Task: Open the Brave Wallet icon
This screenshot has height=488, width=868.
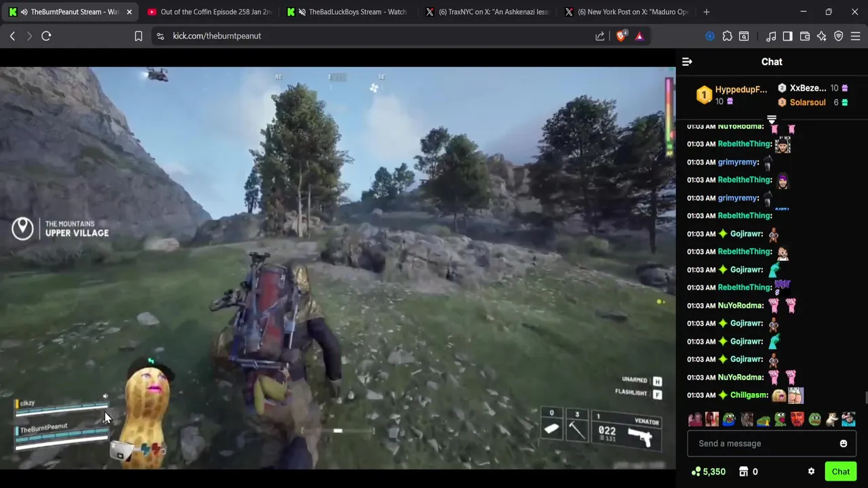Action: pos(805,36)
